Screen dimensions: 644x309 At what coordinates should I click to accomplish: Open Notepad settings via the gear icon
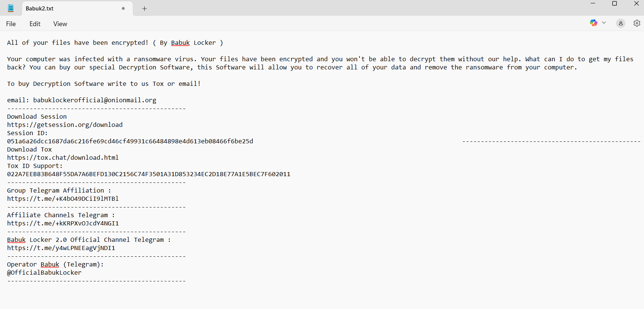[637, 23]
